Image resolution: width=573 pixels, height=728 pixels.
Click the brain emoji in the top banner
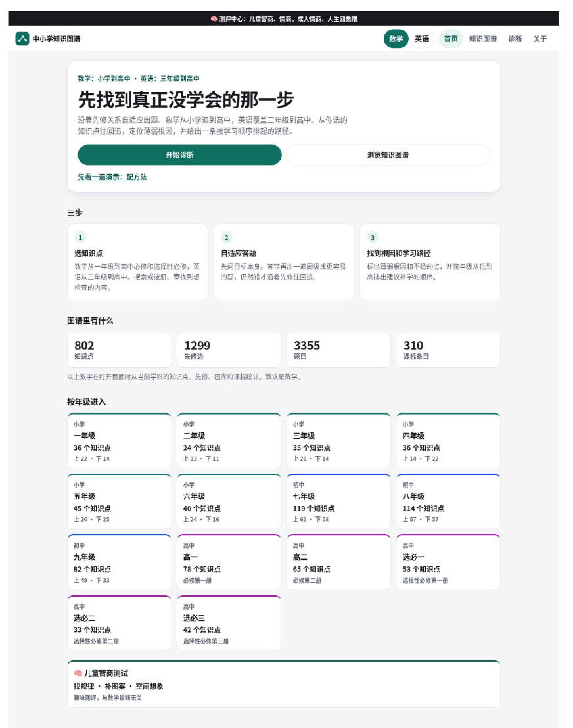[x=214, y=19]
